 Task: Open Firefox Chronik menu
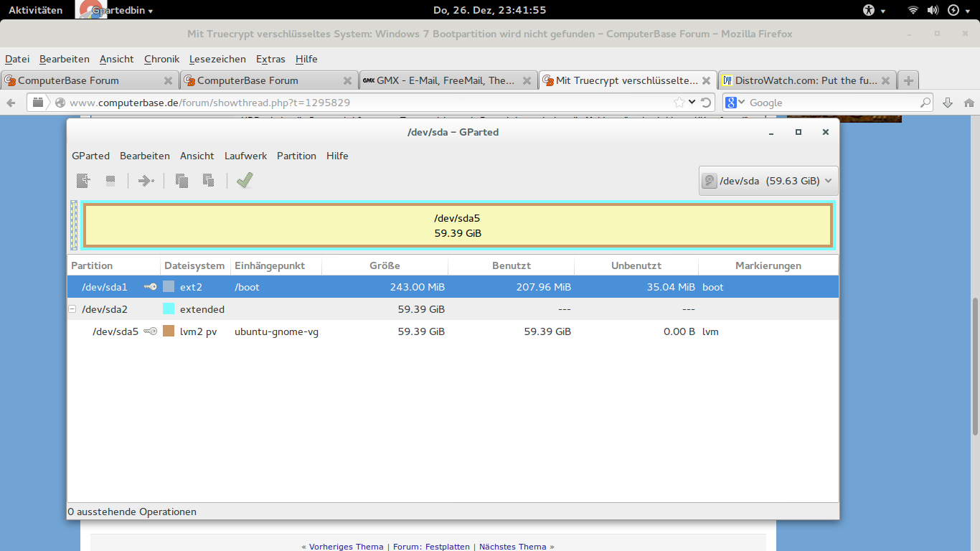161,59
